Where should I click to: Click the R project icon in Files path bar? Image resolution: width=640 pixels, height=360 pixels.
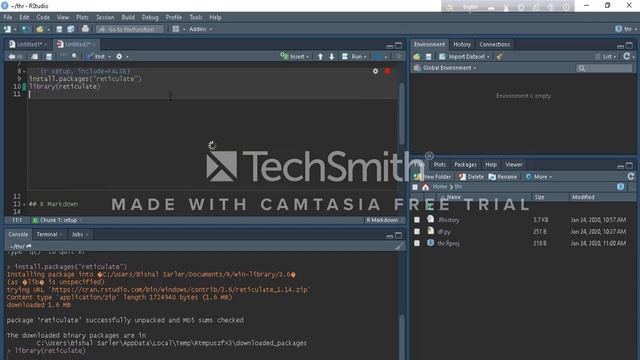620,187
